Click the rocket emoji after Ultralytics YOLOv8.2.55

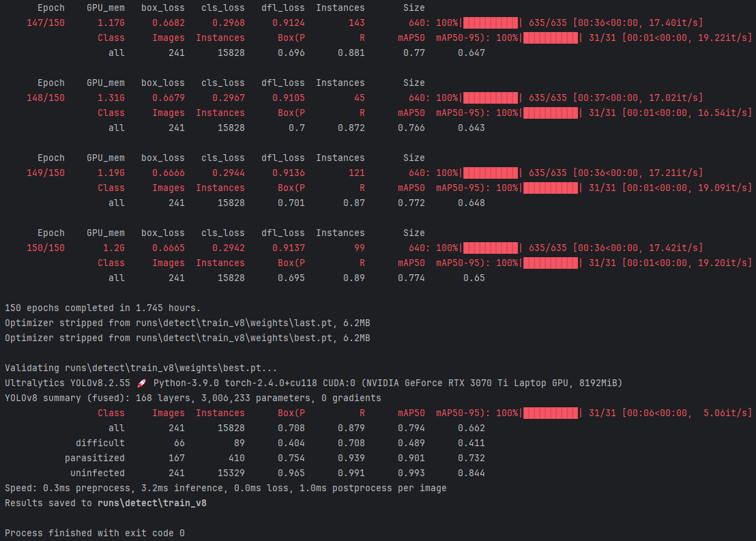[x=141, y=383]
